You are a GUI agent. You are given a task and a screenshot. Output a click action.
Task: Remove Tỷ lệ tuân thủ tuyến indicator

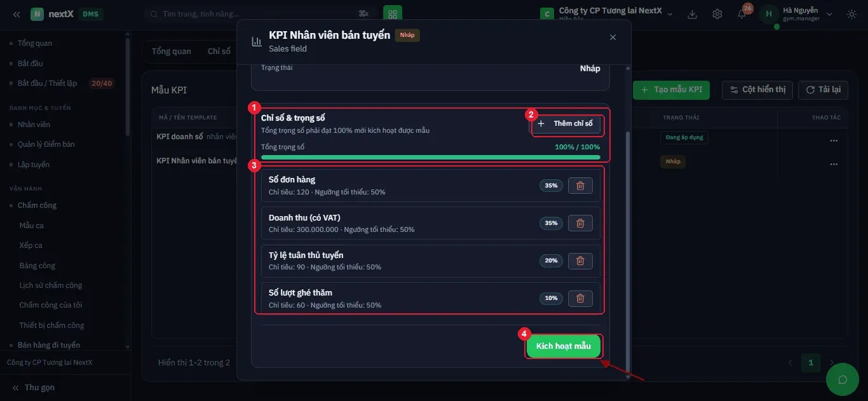pos(580,261)
